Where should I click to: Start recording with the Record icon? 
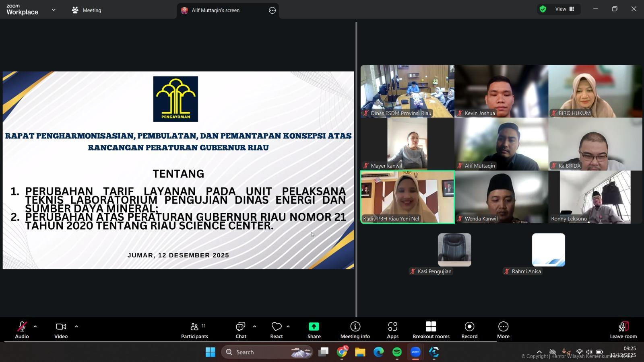point(469,329)
